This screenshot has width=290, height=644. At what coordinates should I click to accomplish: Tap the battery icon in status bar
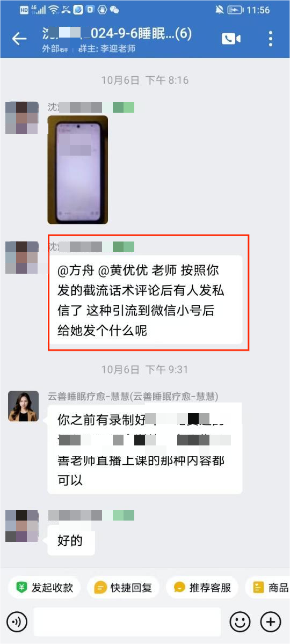click(x=235, y=10)
